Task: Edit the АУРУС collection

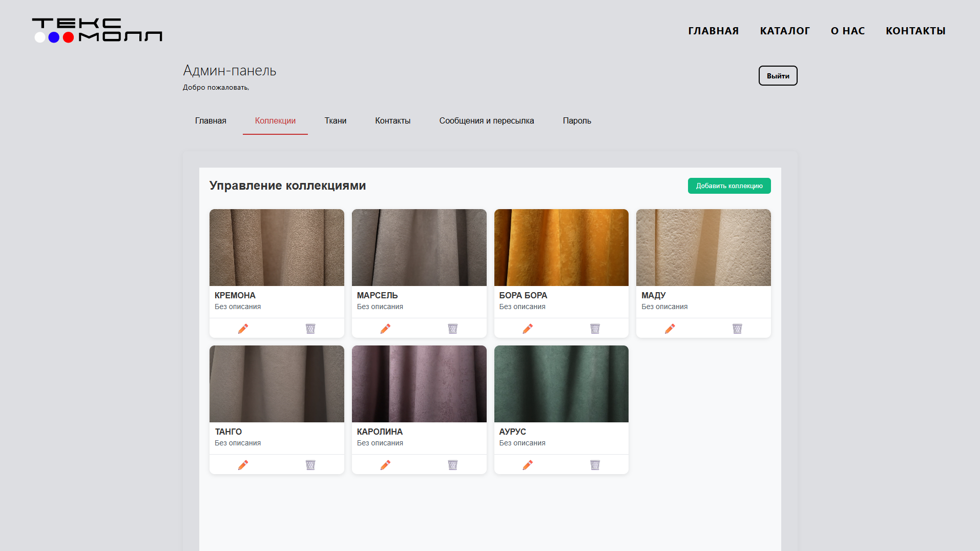Action: point(528,465)
